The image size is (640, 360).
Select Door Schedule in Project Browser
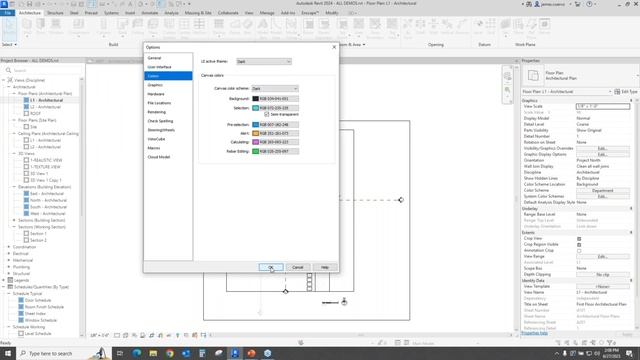click(x=38, y=300)
